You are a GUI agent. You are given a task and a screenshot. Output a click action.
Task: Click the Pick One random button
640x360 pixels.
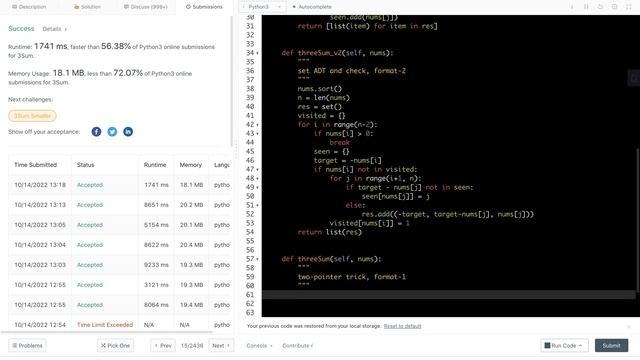tap(116, 346)
